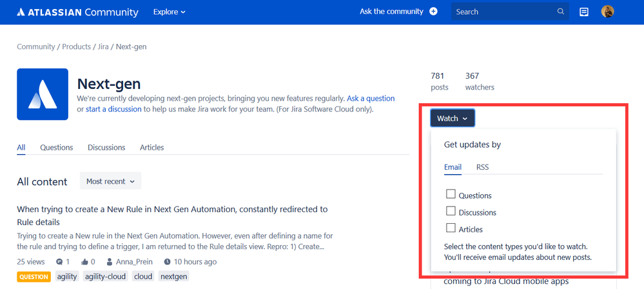The image size is (644, 289).
Task: Open the Most recent sort dropdown
Action: pos(110,181)
